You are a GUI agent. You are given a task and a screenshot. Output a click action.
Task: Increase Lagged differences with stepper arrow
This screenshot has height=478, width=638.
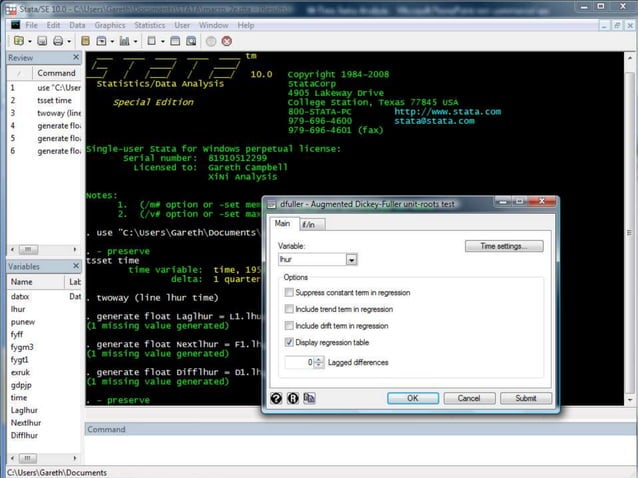(320, 359)
